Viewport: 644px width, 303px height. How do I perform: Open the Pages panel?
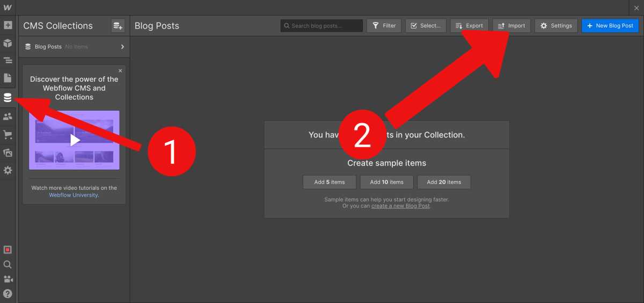click(8, 78)
